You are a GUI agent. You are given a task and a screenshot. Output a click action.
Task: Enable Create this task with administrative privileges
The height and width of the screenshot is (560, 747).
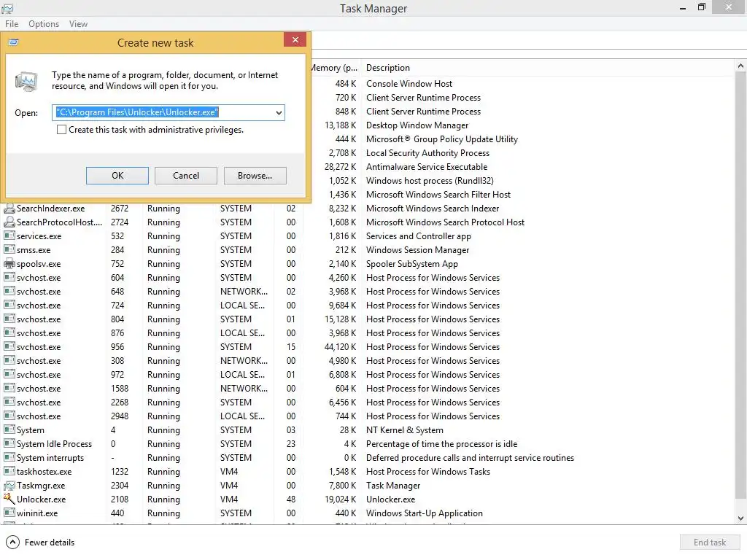[61, 130]
